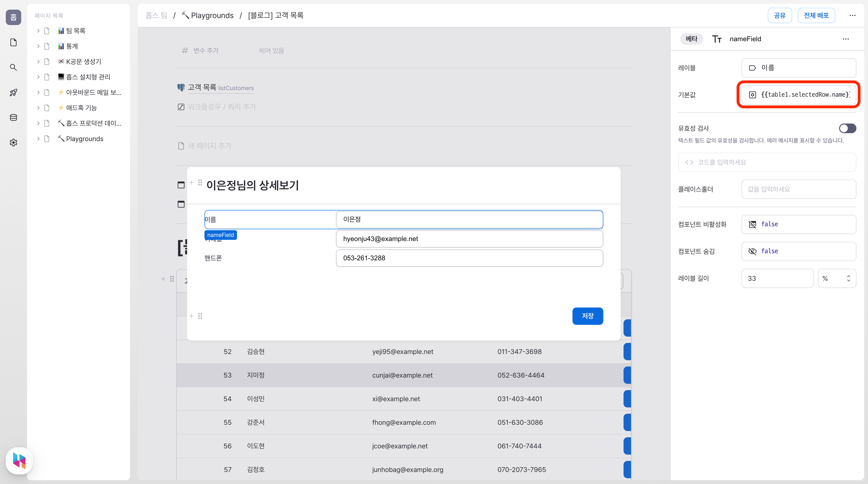868x484 pixels.
Task: Expand the Playgrounds page in sidebar
Action: pyautogui.click(x=38, y=139)
